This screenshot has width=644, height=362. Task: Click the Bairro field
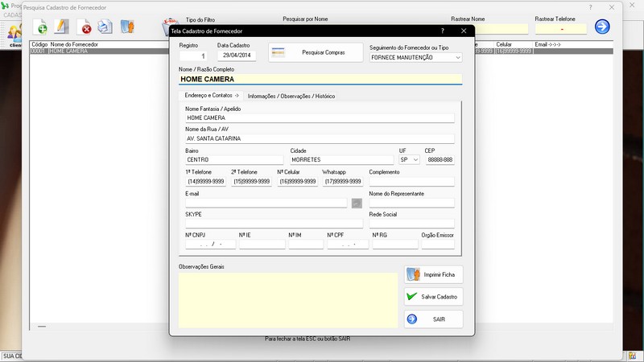coord(234,159)
